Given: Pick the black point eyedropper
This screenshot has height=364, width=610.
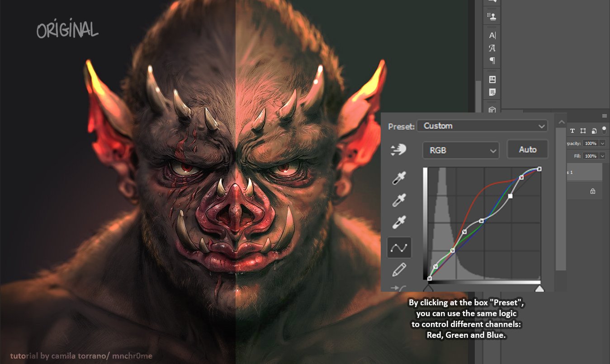Looking at the screenshot, I should coord(398,178).
